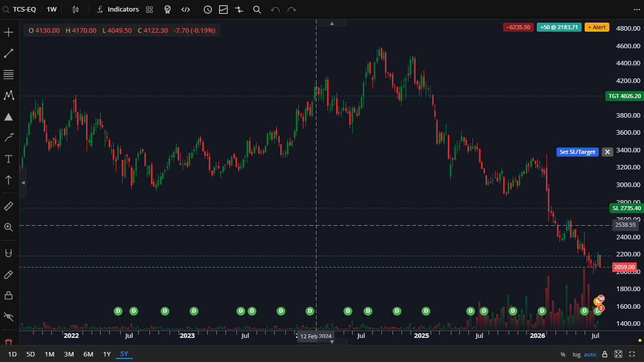Click the 12 Feb 2024 date label
This screenshot has width=644, height=362.
[x=316, y=336]
